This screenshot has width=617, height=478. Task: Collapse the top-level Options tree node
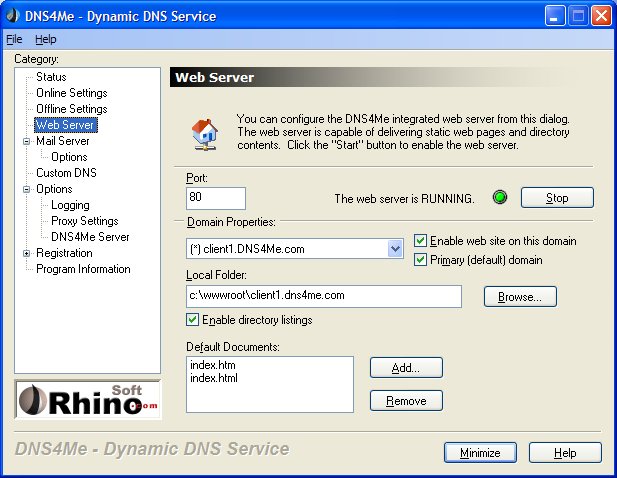click(x=26, y=189)
